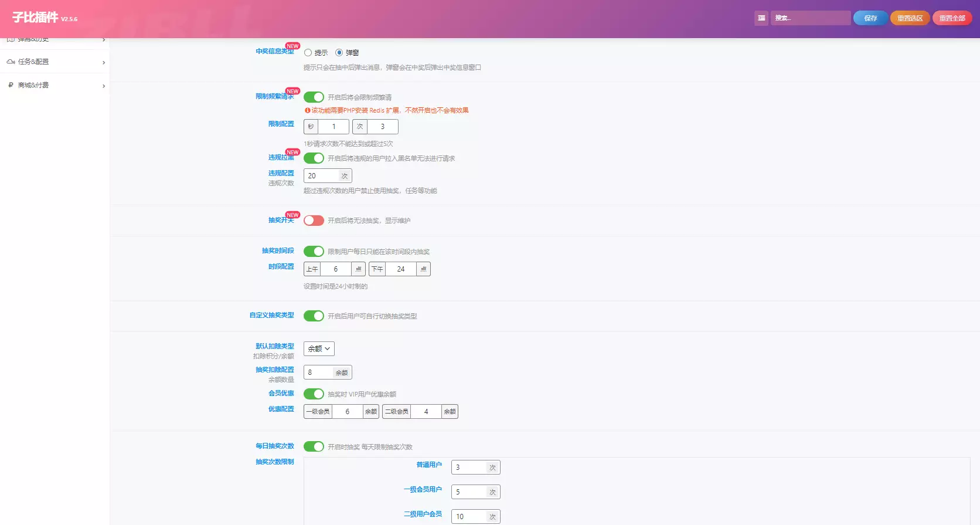Click the cloud icon next to 任务&配置
This screenshot has width=980, height=525.
[x=11, y=62]
